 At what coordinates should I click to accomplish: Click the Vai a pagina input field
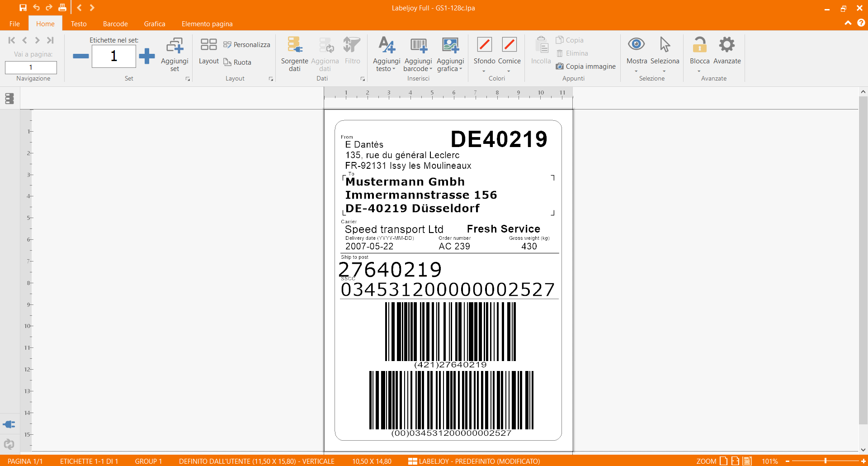pyautogui.click(x=31, y=67)
